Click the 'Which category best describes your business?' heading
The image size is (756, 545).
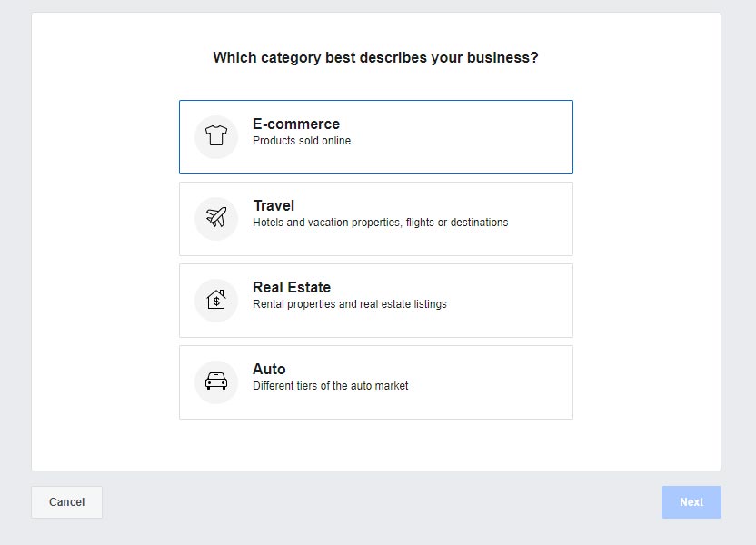click(x=375, y=58)
